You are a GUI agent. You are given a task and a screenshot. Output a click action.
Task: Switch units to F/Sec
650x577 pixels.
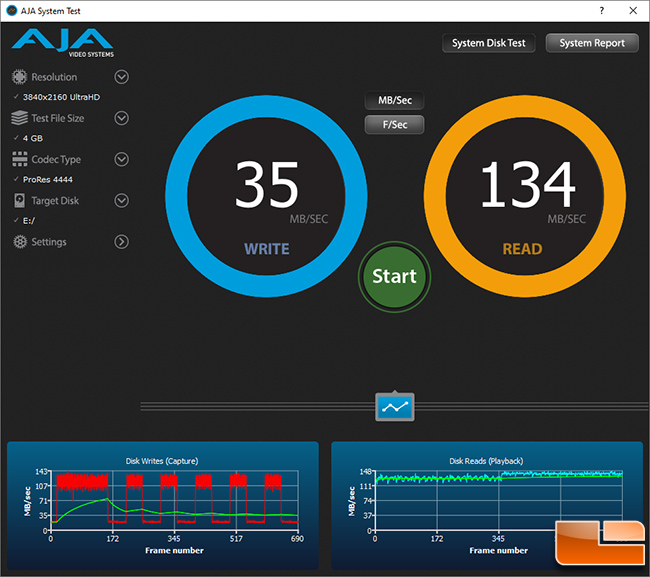(395, 124)
